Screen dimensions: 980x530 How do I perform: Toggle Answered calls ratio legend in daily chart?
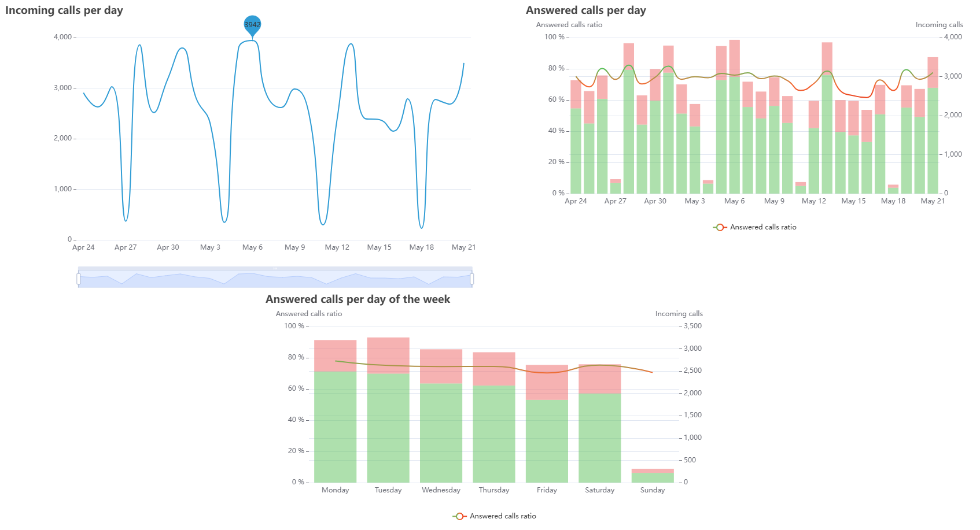[754, 227]
